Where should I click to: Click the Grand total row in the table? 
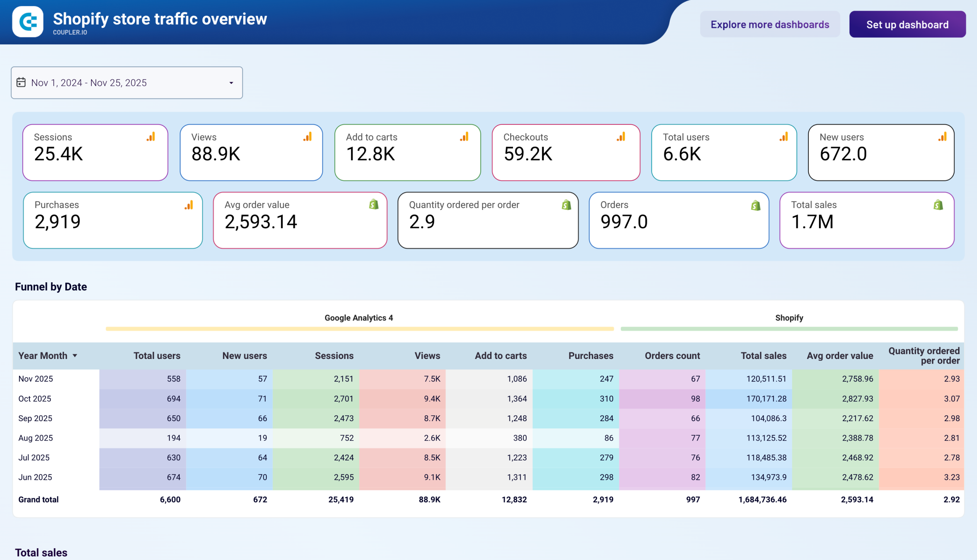click(x=38, y=499)
